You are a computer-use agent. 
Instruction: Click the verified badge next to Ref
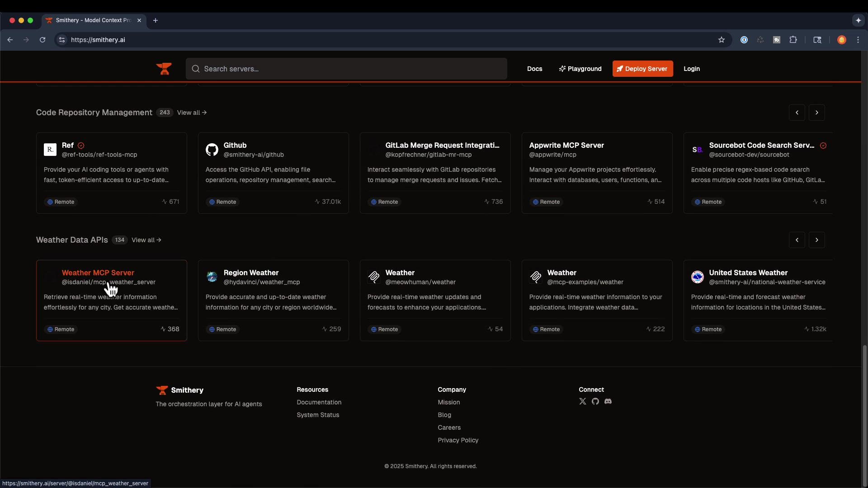pyautogui.click(x=81, y=145)
